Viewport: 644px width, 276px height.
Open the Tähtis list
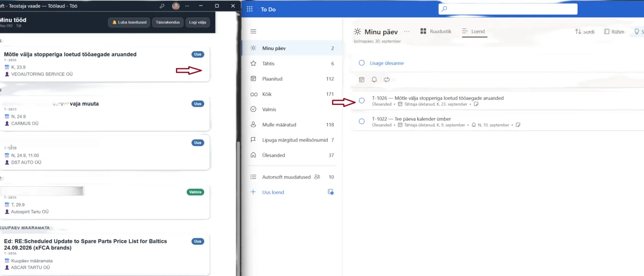tap(292, 63)
